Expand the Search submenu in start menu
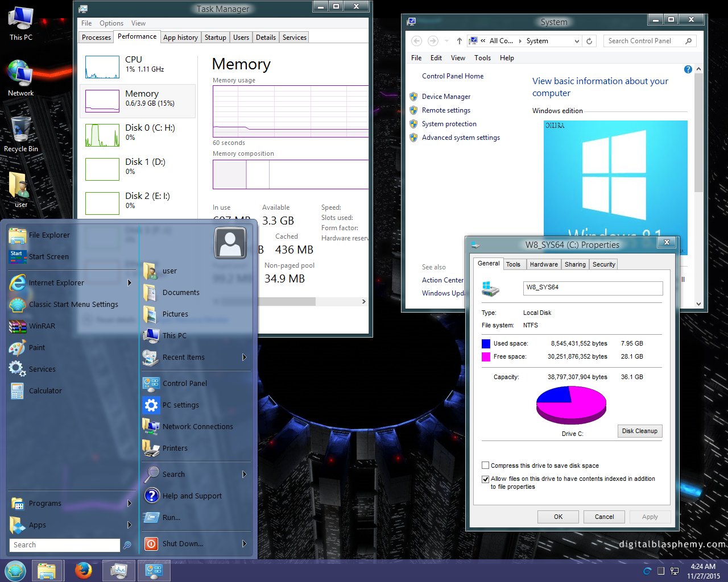 tap(245, 474)
